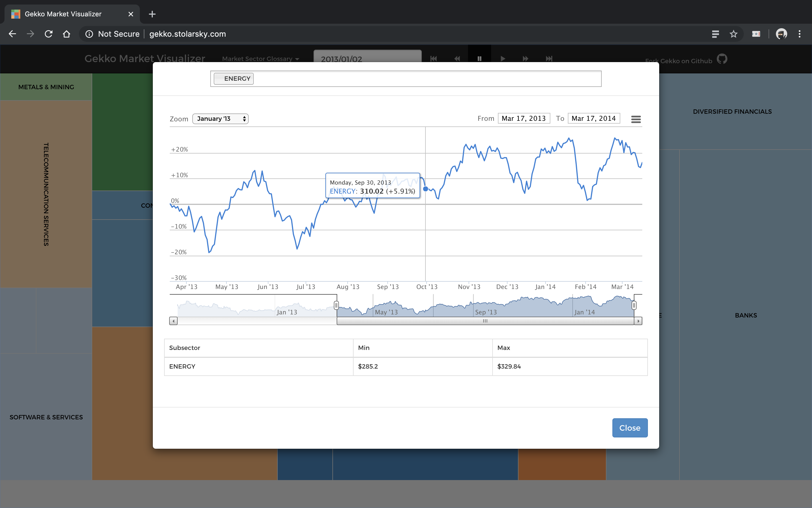The height and width of the screenshot is (508, 812).
Task: Select the METALS & MINING sector tile
Action: coord(46,87)
